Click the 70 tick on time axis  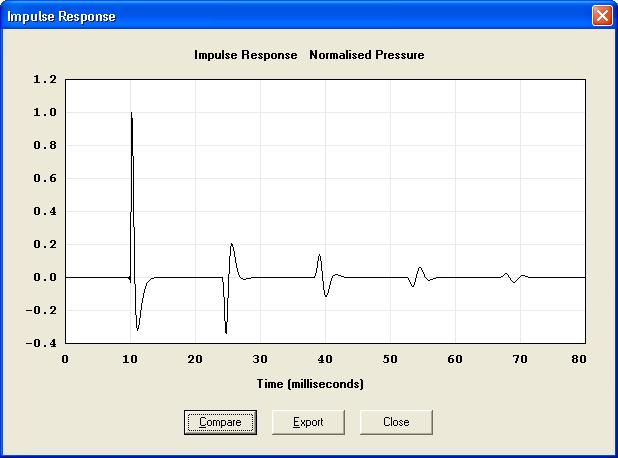[x=520, y=359]
